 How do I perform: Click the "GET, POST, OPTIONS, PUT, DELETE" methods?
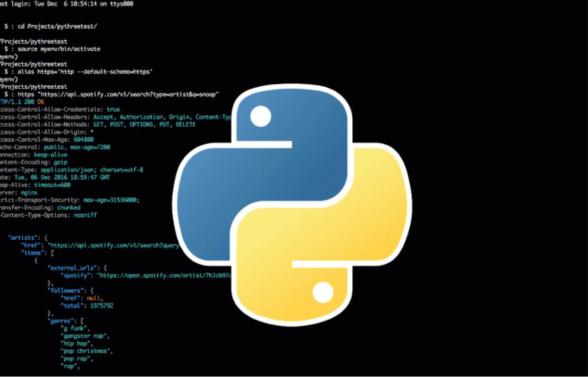[x=144, y=125]
